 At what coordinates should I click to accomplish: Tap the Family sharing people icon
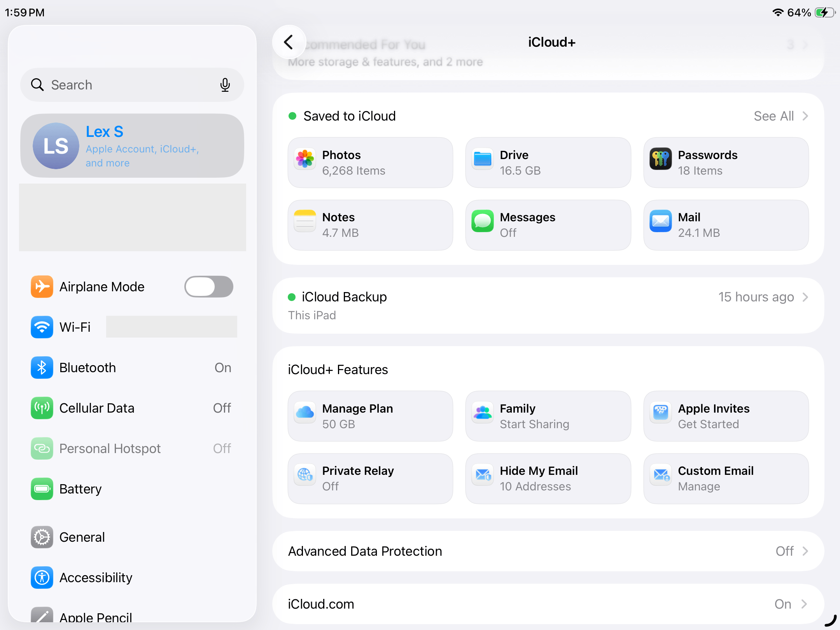(483, 412)
